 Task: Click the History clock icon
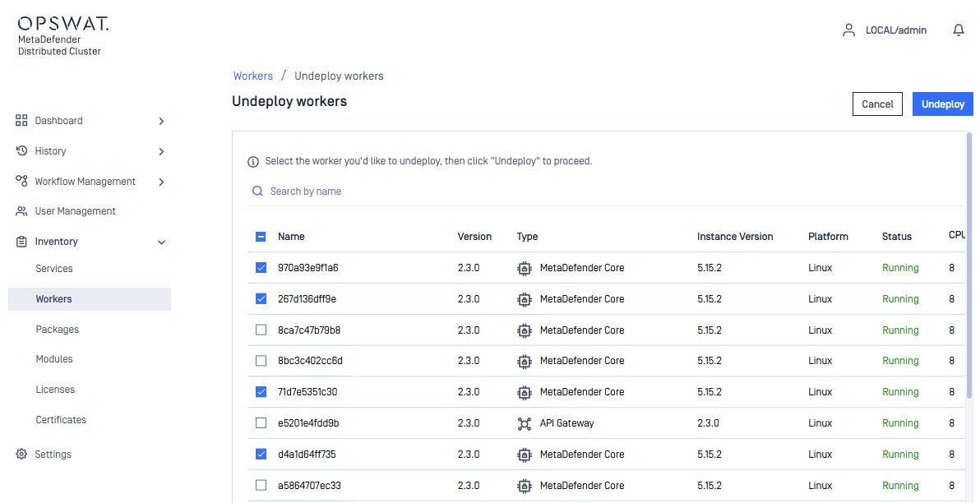click(x=22, y=151)
